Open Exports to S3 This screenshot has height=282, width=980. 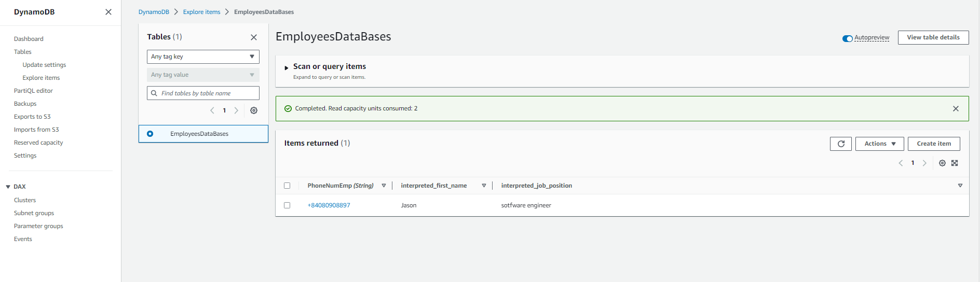32,117
